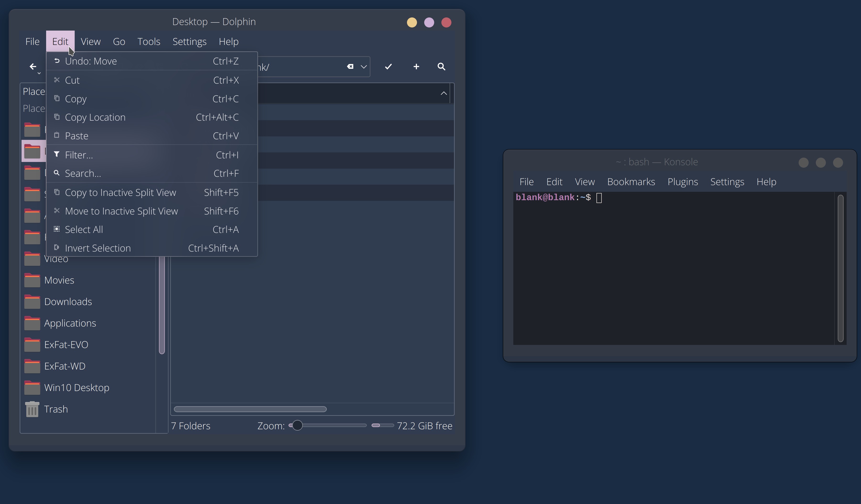Image resolution: width=861 pixels, height=504 pixels.
Task: Select Downloads in Places panel
Action: (x=88, y=302)
